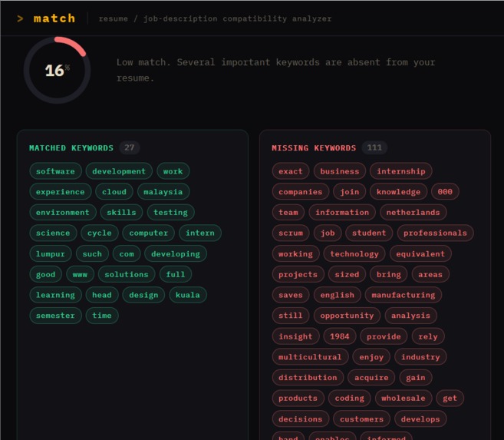Select the 'development' matched keyword chip

(x=119, y=171)
